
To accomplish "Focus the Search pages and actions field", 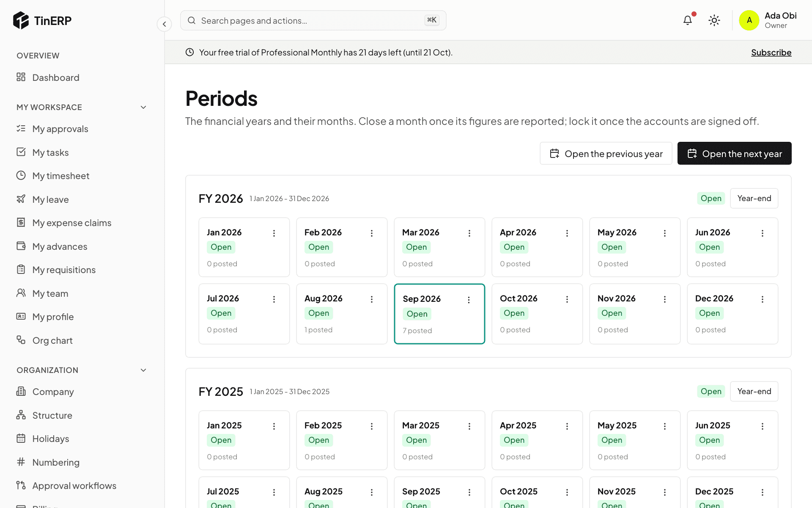I will [313, 20].
